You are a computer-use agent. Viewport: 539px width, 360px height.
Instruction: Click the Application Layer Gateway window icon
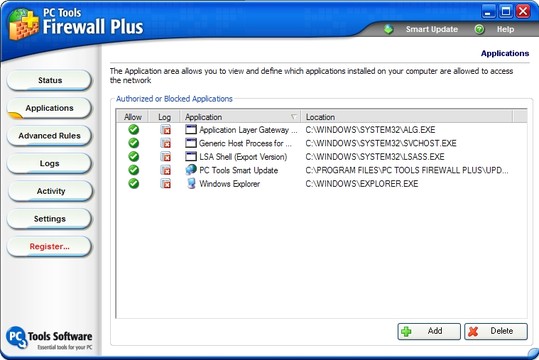(191, 130)
